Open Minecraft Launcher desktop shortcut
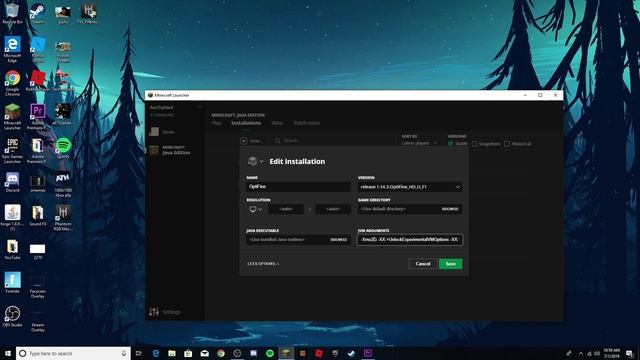The width and height of the screenshot is (640, 360). [x=12, y=117]
